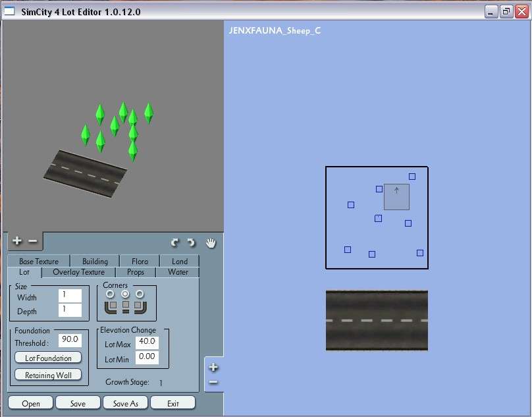Select the hand pan tool
The height and width of the screenshot is (417, 532).
[211, 243]
